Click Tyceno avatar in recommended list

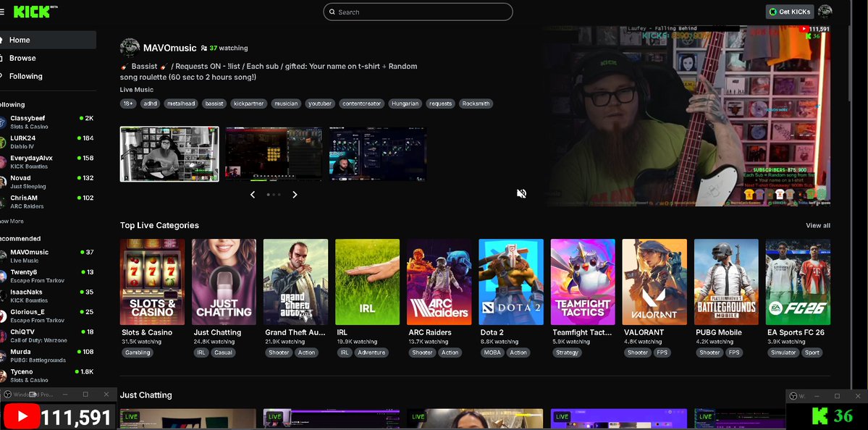(2, 376)
